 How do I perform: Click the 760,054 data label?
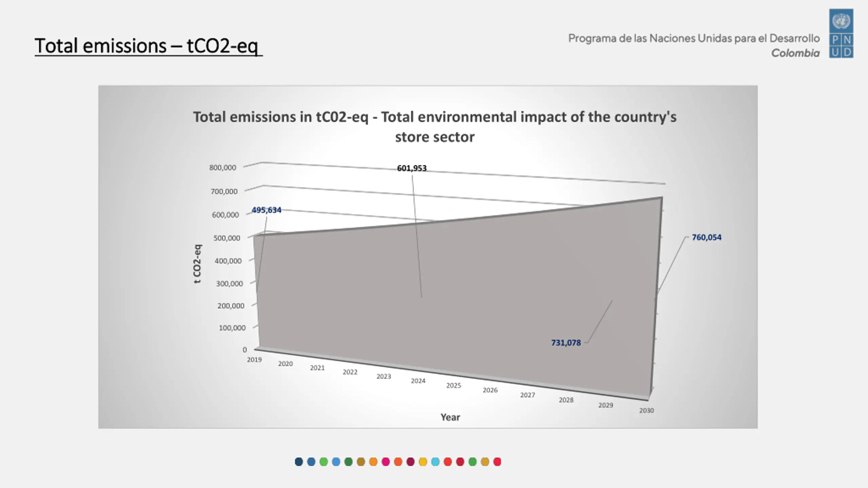pyautogui.click(x=707, y=237)
